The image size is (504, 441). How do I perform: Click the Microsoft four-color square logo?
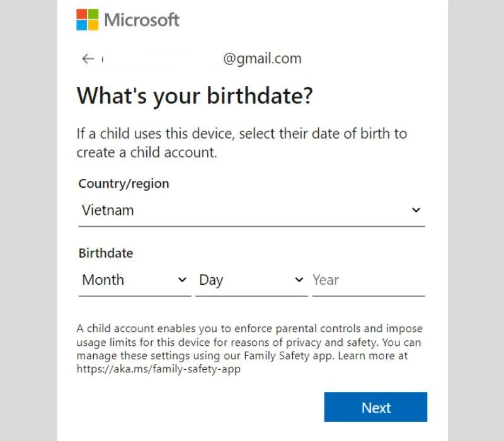pyautogui.click(x=88, y=20)
